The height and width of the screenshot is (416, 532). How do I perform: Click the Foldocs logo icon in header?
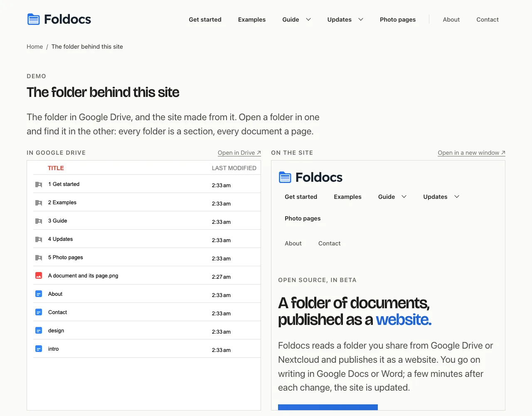[x=33, y=19]
